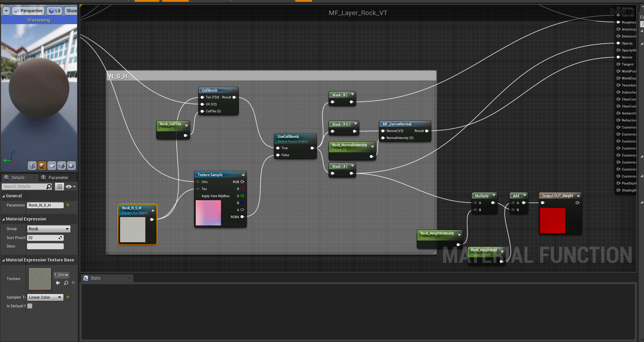Image resolution: width=644 pixels, height=342 pixels.
Task: Browse to Texture asset with magnifier icon
Action: [x=66, y=283]
